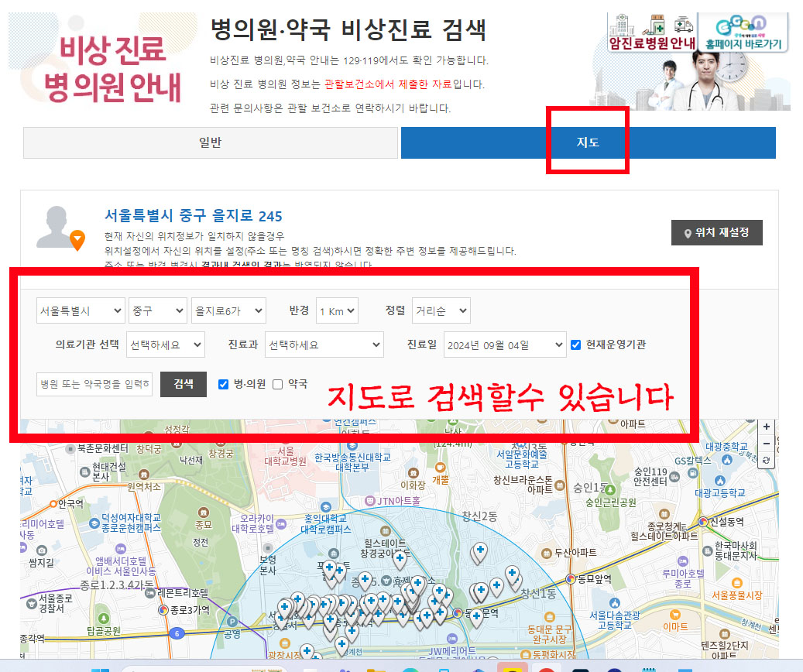Image resolution: width=803 pixels, height=672 pixels.
Task: Click the 비상진료 병의원 안내 logo image
Action: [102, 63]
